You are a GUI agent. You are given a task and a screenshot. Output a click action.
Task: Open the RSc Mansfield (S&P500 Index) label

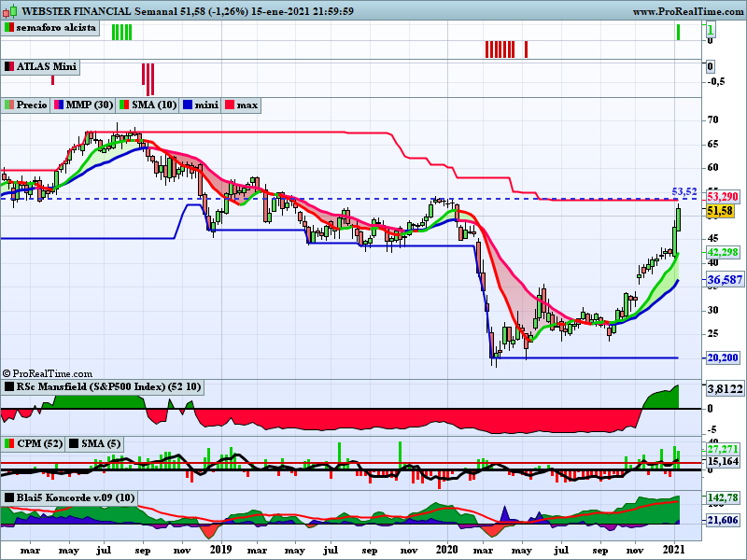pyautogui.click(x=108, y=386)
